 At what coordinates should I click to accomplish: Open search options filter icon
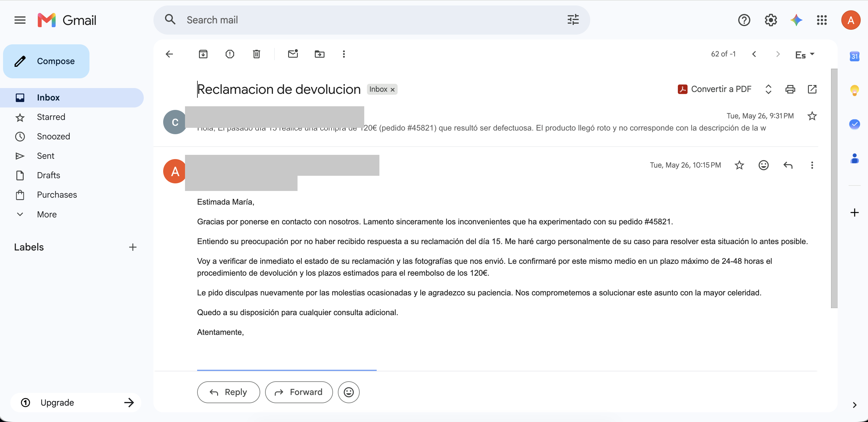coord(573,20)
